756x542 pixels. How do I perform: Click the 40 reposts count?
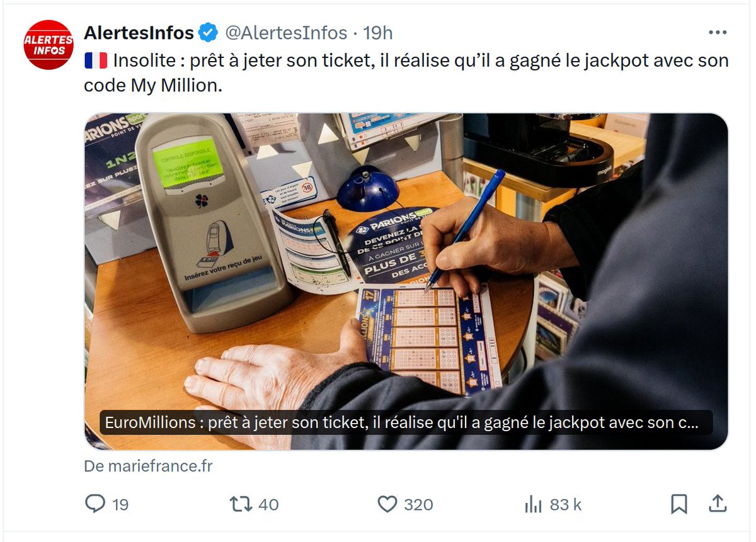[269, 505]
